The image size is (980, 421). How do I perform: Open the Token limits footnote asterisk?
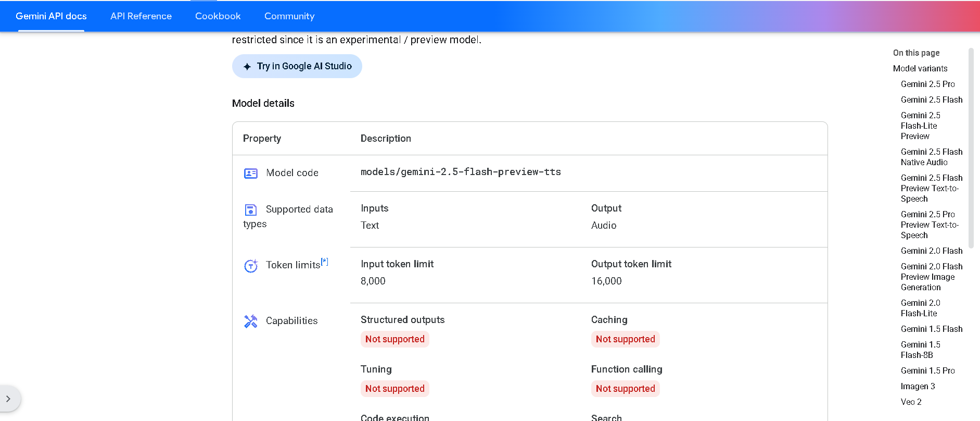(x=325, y=262)
